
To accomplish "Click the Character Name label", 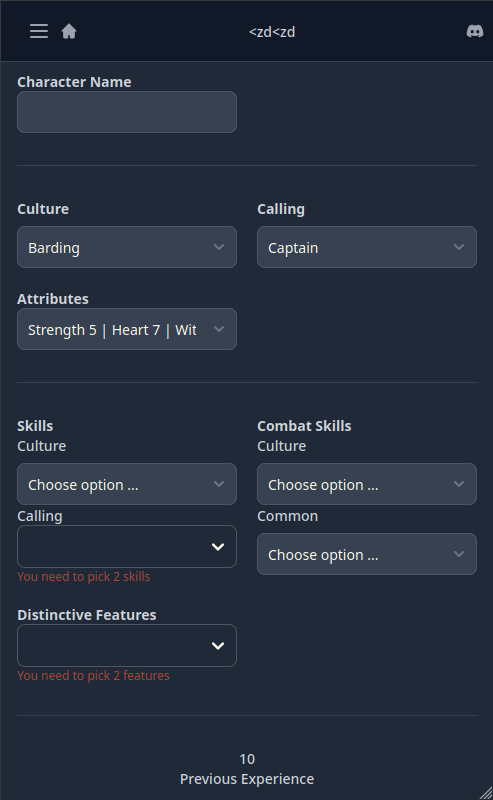I will [x=75, y=82].
